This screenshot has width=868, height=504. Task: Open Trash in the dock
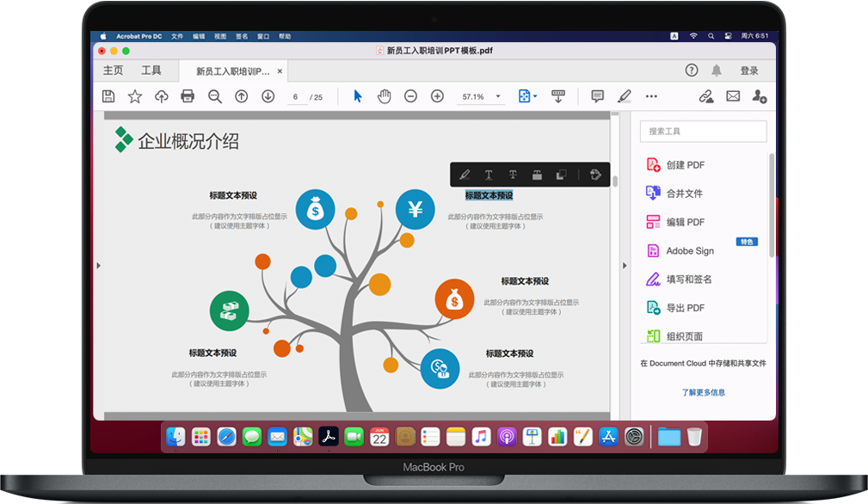(694, 437)
